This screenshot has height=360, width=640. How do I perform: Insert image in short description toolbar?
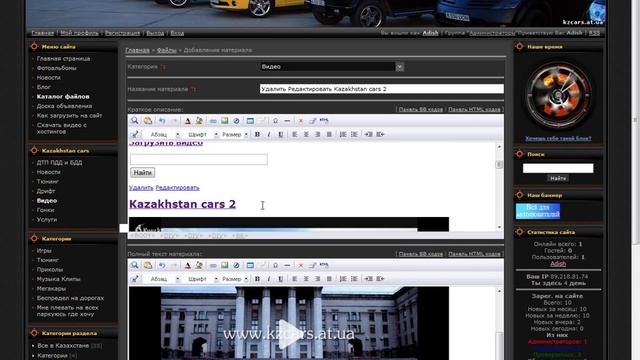coord(224,121)
